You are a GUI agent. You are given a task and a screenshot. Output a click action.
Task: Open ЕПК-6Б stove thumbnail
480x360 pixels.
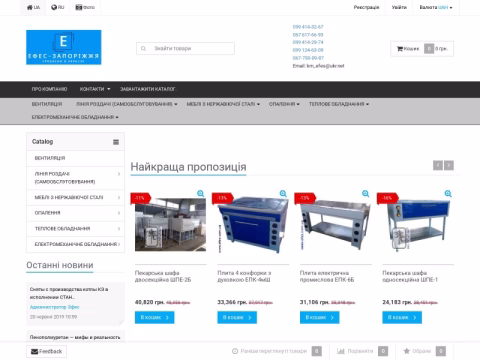pos(335,225)
